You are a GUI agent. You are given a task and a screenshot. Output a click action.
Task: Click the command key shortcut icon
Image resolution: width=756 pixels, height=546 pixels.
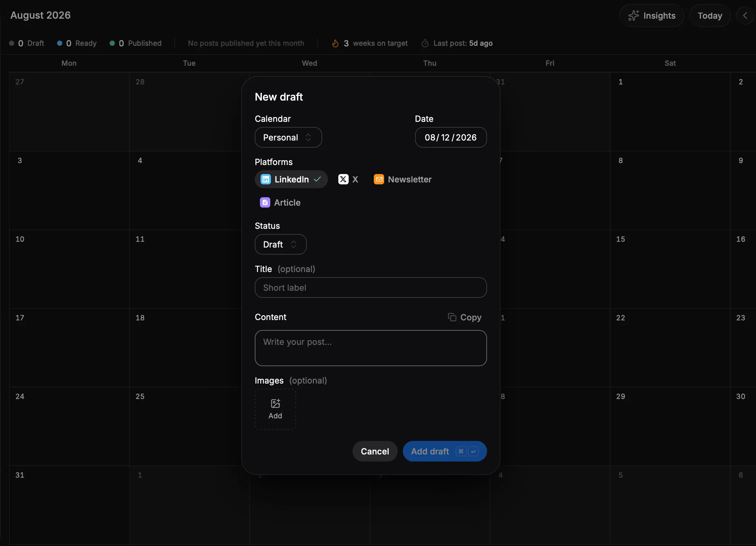pyautogui.click(x=461, y=451)
